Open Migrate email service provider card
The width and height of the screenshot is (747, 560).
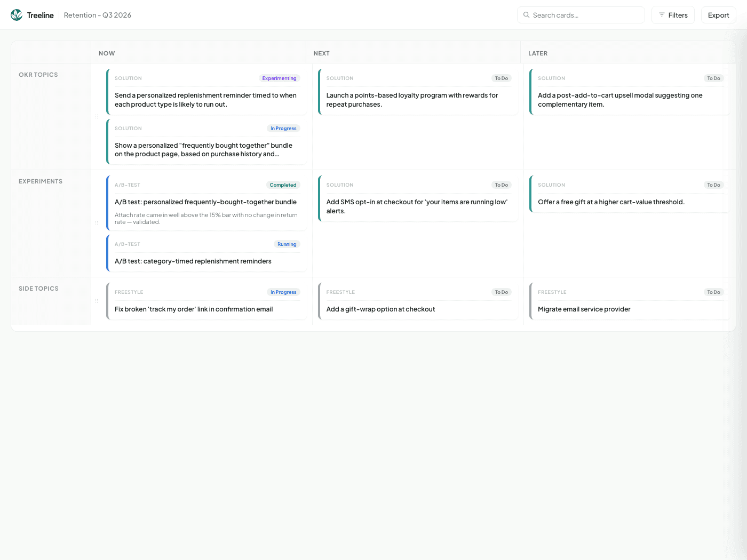pos(630,301)
